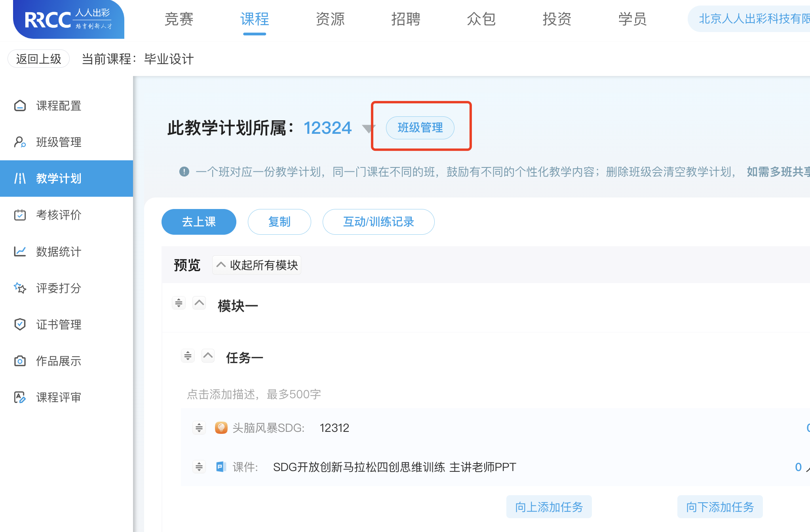Image resolution: width=810 pixels, height=532 pixels.
Task: Select 证书管理 certificate management
Action: 58,325
